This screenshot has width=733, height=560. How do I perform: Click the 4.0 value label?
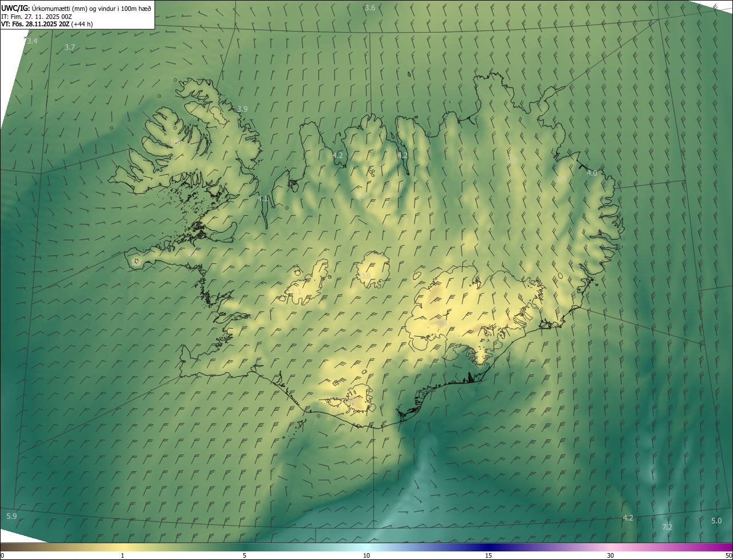coord(592,173)
